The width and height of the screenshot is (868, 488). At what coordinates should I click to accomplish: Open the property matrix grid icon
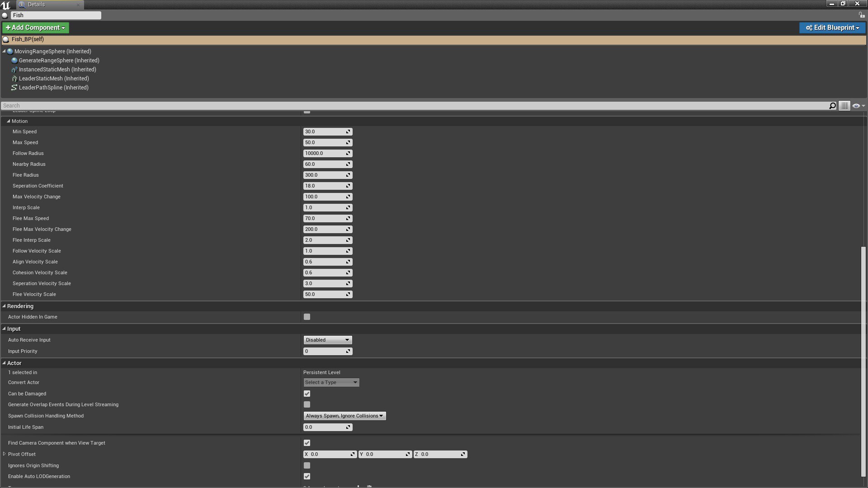844,105
